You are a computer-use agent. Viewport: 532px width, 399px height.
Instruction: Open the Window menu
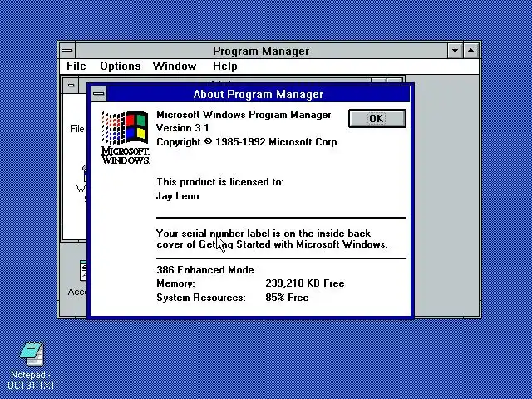tap(175, 66)
